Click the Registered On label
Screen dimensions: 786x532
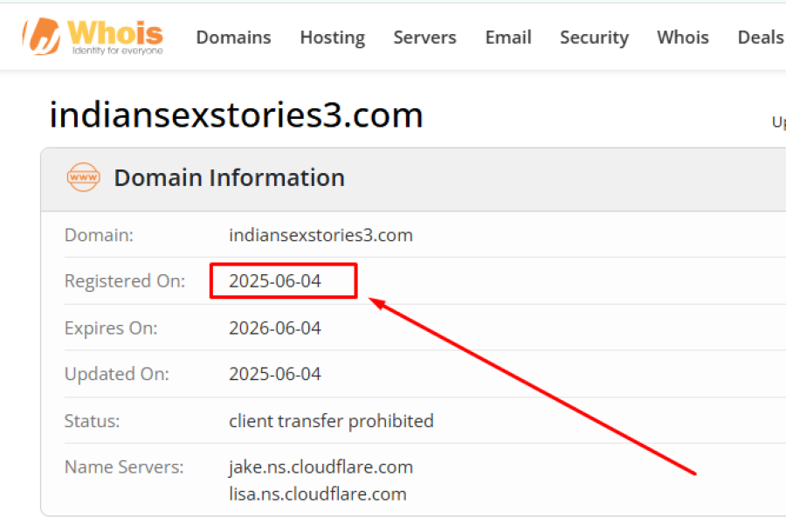point(125,281)
